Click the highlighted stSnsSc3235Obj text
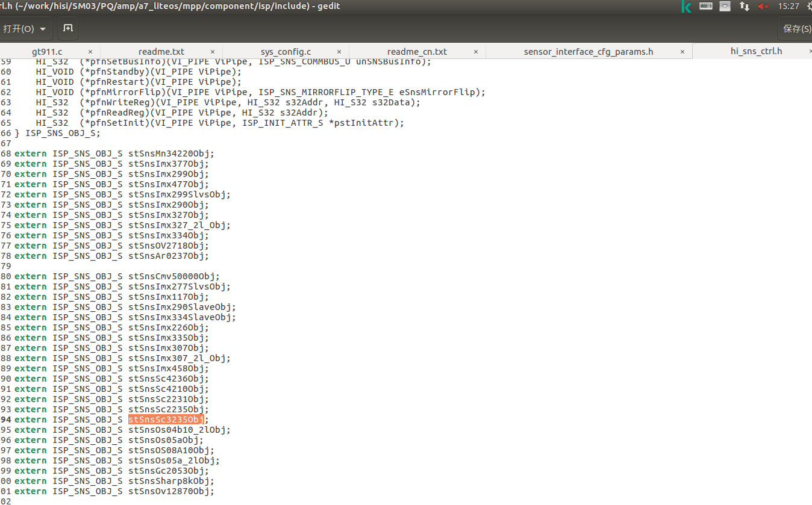812x505 pixels. pyautogui.click(x=166, y=420)
